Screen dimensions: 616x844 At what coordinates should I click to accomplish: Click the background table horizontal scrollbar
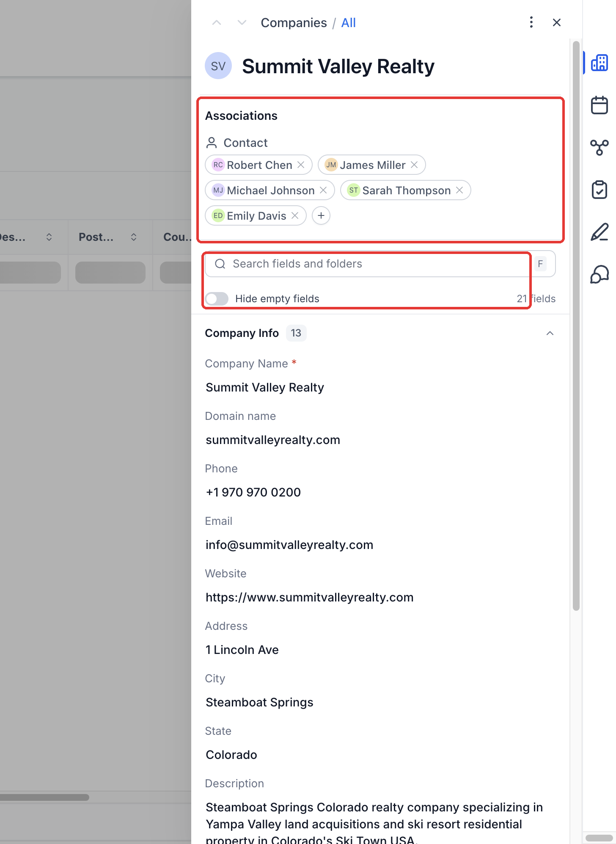coord(44,797)
